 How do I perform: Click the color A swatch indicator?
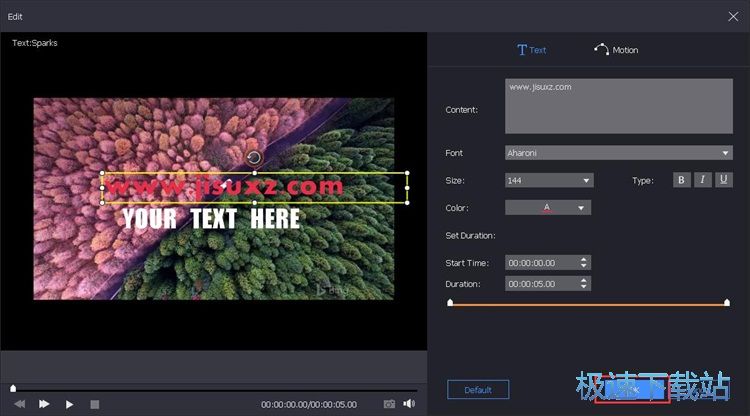[x=547, y=208]
